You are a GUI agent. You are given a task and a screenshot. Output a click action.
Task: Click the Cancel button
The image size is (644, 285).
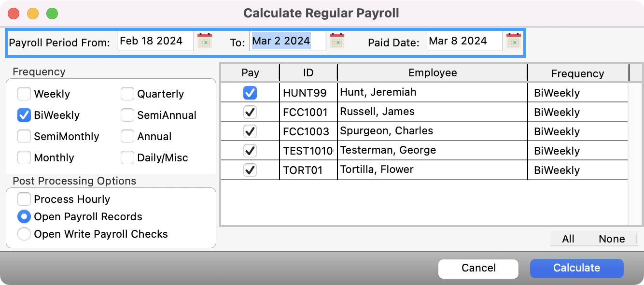pyautogui.click(x=478, y=268)
